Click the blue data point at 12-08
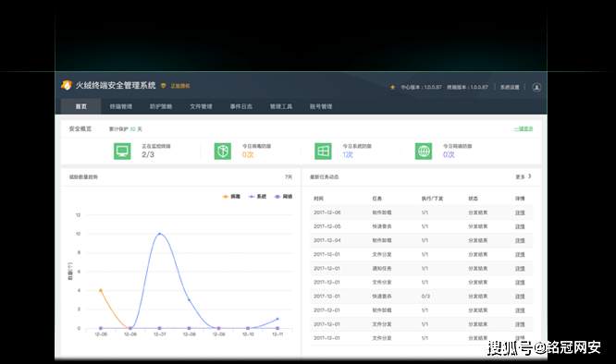Image resolution: width=616 pixels, height=364 pixels. click(x=189, y=300)
